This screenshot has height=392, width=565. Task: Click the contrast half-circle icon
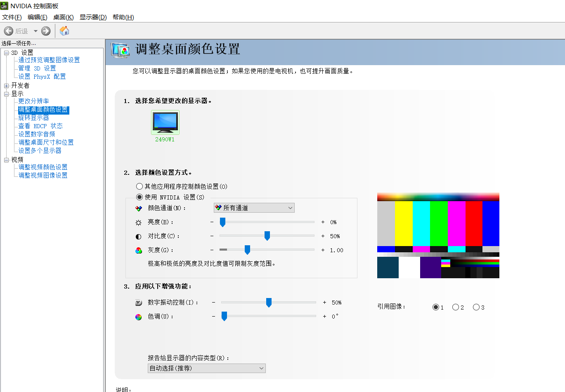click(x=139, y=237)
